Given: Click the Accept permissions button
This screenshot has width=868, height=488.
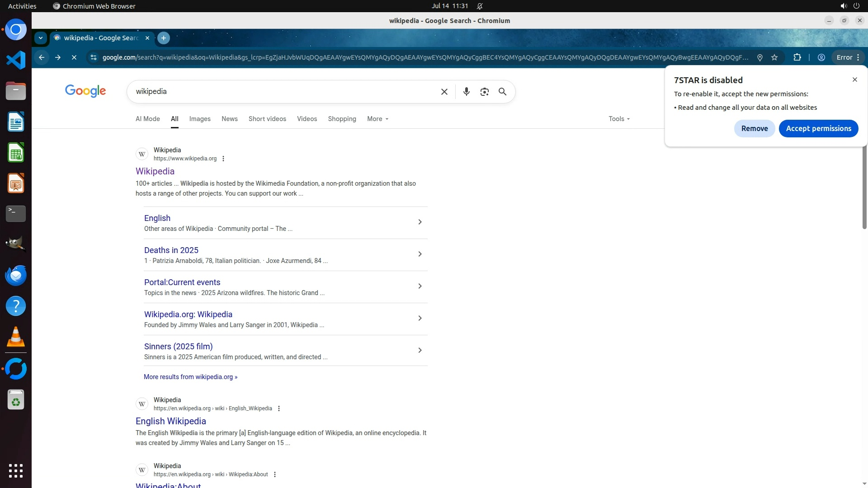Looking at the screenshot, I should (x=818, y=128).
